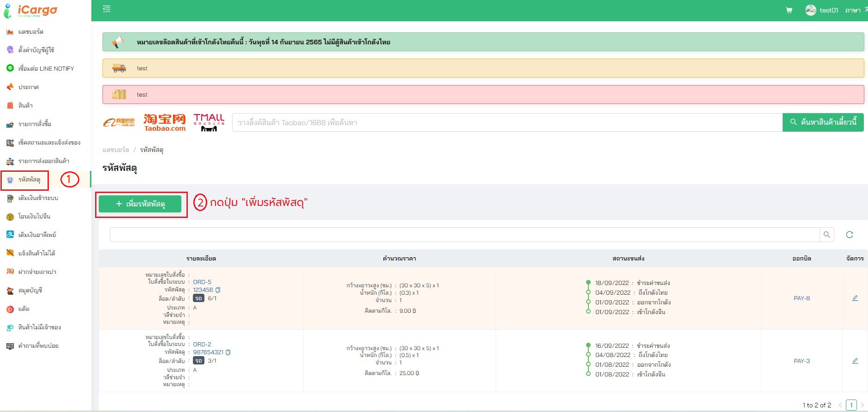
Task: Click the รถ badge in ORD-2 row
Action: click(198, 361)
